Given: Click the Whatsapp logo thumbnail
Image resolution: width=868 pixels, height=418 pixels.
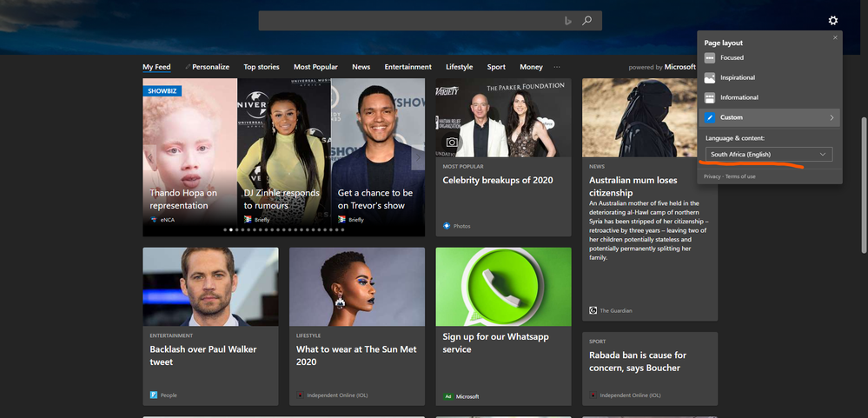Looking at the screenshot, I should point(503,286).
